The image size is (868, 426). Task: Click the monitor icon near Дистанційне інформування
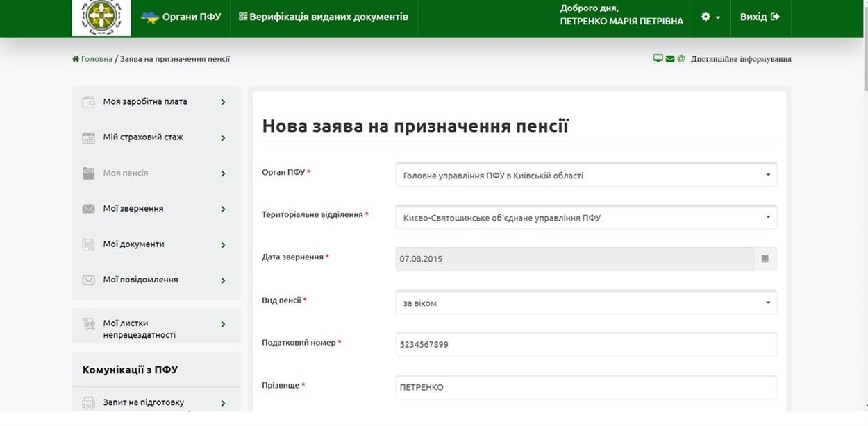658,58
